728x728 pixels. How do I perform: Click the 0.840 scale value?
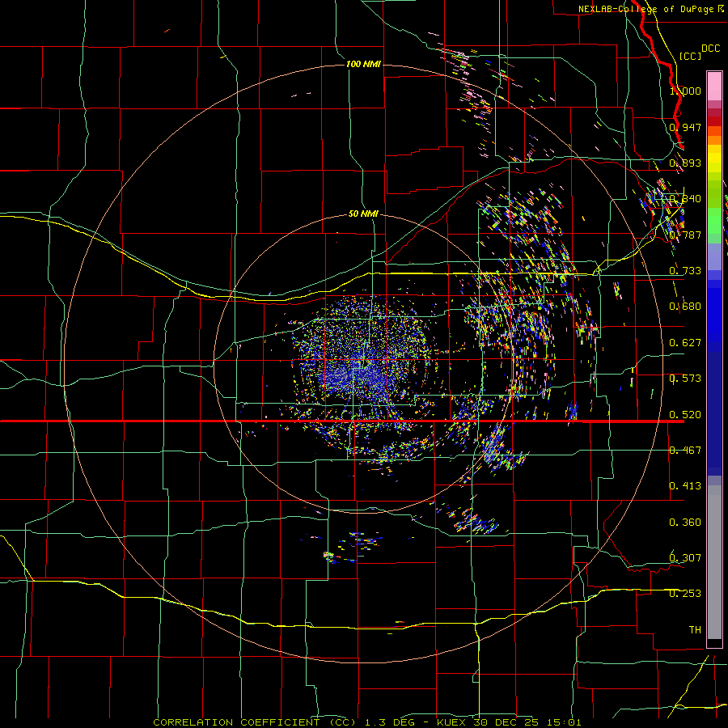685,199
